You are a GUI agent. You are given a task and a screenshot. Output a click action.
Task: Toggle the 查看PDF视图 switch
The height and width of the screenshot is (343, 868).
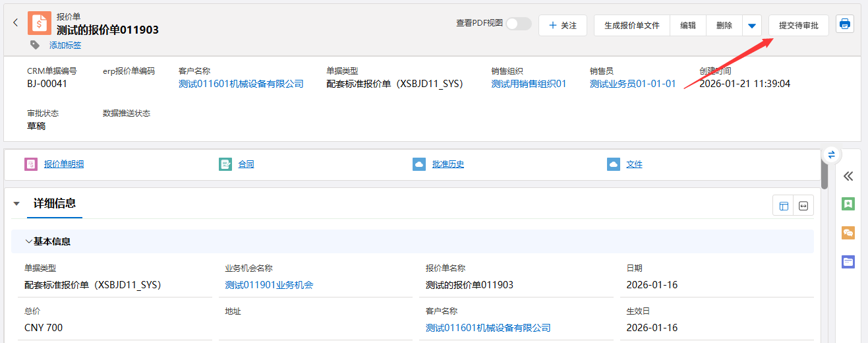(x=519, y=24)
